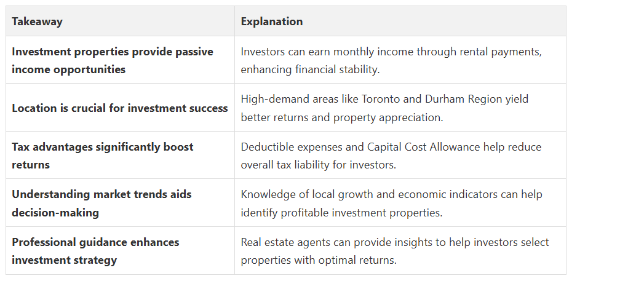Image resolution: width=644 pixels, height=281 pixels.
Task: Select 'Investment properties provide passive income opportunities' cell
Action: click(113, 60)
